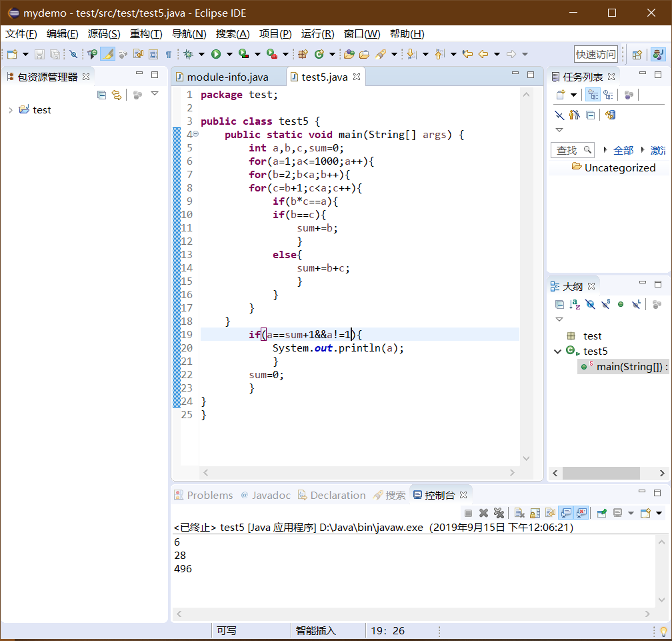Toggle Link with Editor in Package Explorer
Screen dimensions: 672x641
click(x=117, y=95)
